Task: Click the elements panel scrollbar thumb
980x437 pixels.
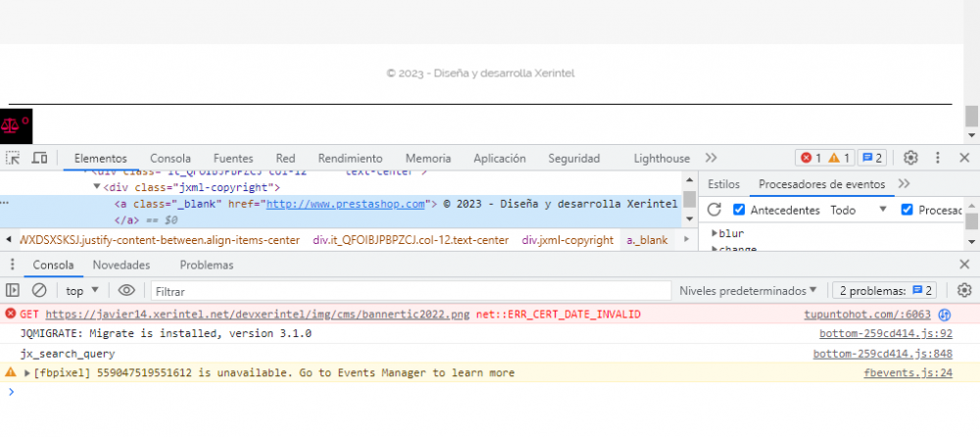Action: tap(689, 199)
